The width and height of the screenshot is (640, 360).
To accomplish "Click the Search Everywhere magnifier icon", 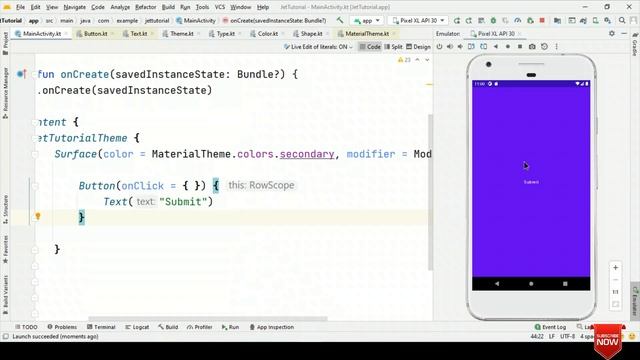I will pos(622,20).
